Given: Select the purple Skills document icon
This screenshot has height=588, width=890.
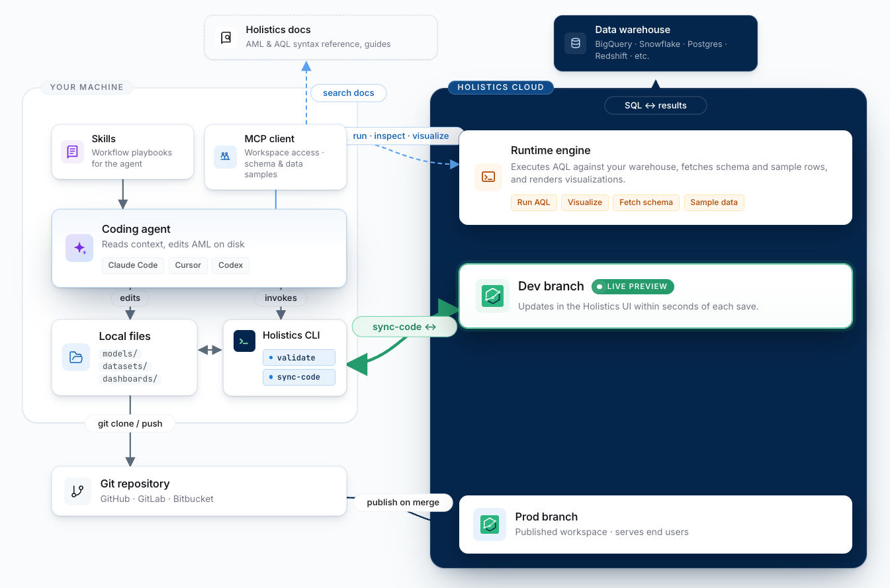Looking at the screenshot, I should (x=72, y=151).
